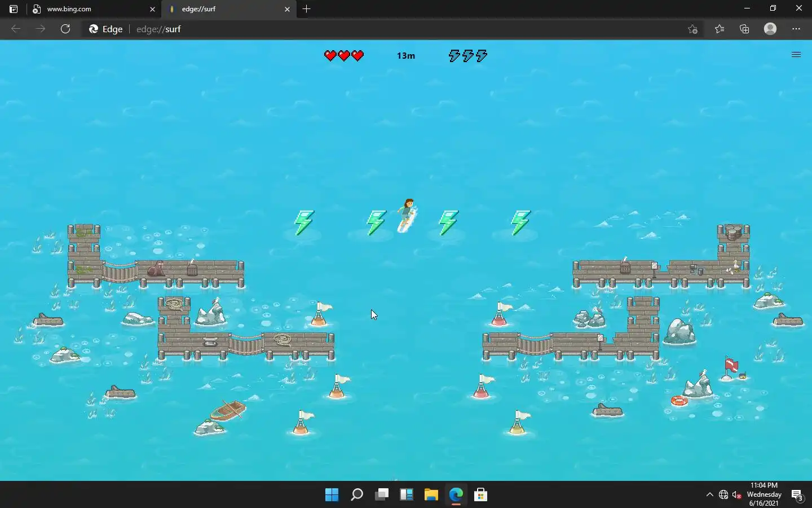Click the wooden rowboat in the water

click(228, 410)
